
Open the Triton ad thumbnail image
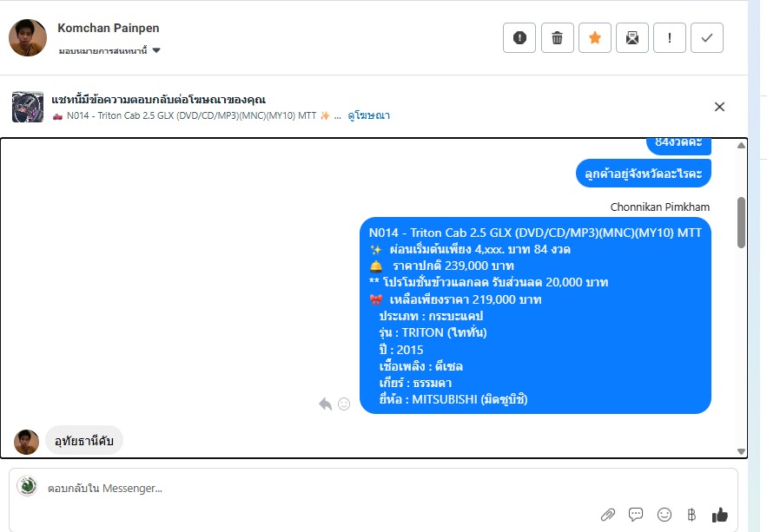28,107
